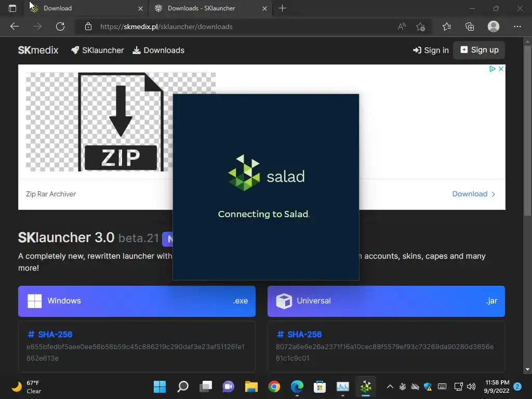Click the Sign in link
The width and height of the screenshot is (532, 399).
pyautogui.click(x=431, y=50)
